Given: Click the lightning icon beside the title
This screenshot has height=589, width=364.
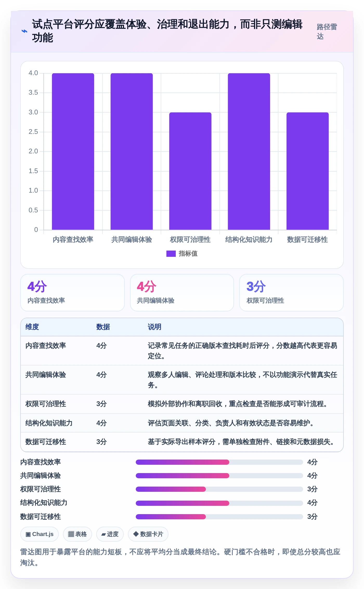Looking at the screenshot, I should 24,31.
